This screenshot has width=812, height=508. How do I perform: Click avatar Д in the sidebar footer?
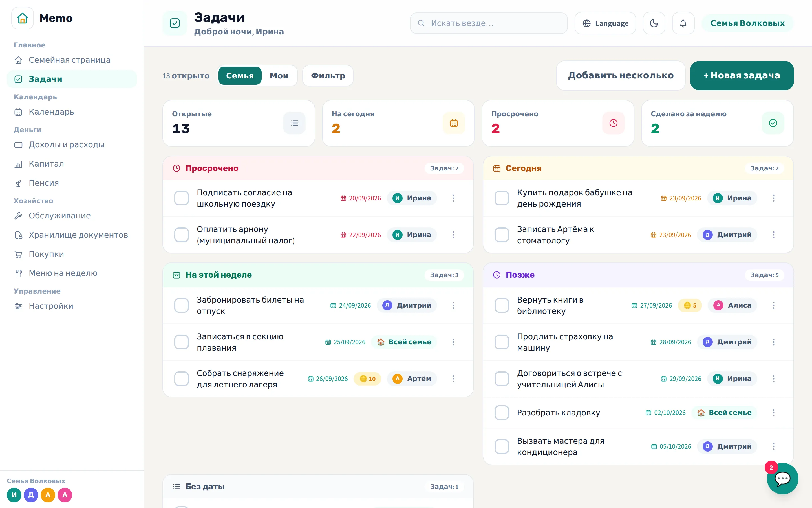click(x=31, y=495)
